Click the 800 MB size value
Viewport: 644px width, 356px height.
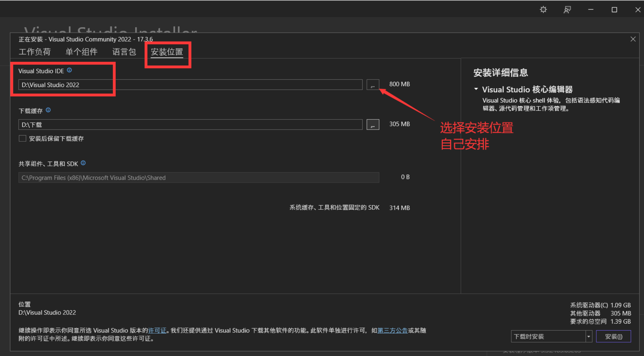(x=399, y=84)
